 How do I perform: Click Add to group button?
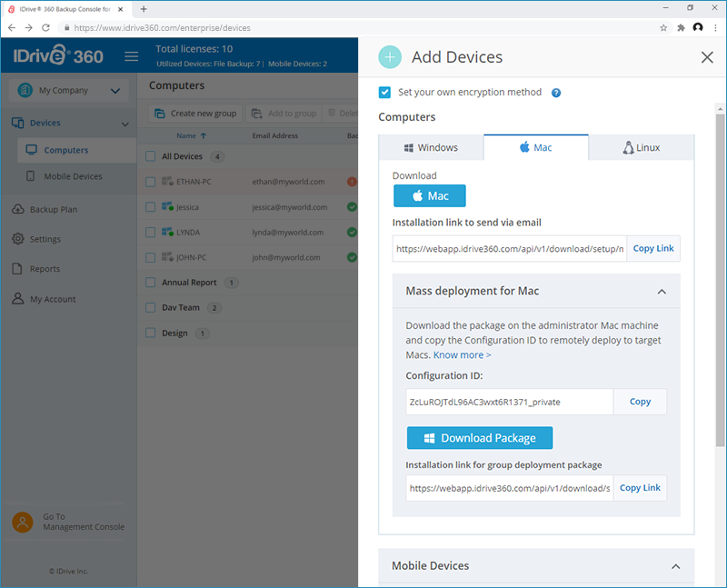(x=284, y=114)
